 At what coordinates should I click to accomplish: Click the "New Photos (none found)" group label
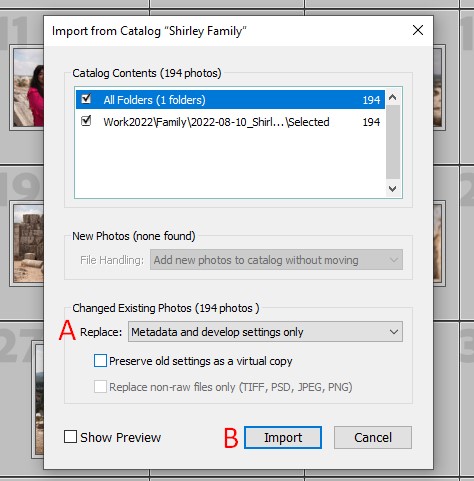click(134, 236)
